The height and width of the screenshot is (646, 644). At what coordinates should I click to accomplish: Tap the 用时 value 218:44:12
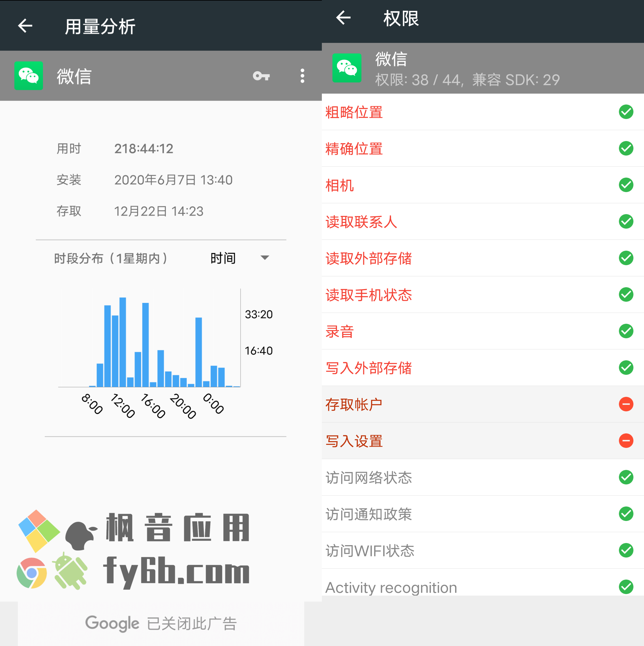[x=144, y=149]
